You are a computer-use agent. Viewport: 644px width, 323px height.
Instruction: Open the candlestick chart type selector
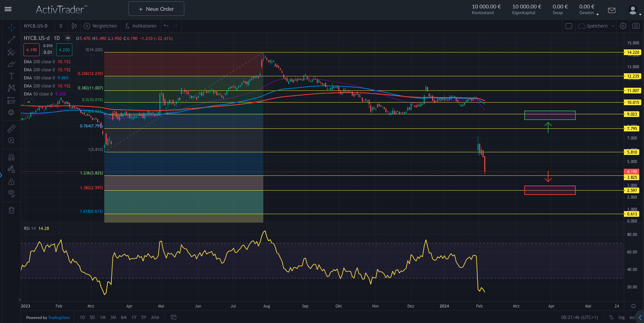click(74, 26)
